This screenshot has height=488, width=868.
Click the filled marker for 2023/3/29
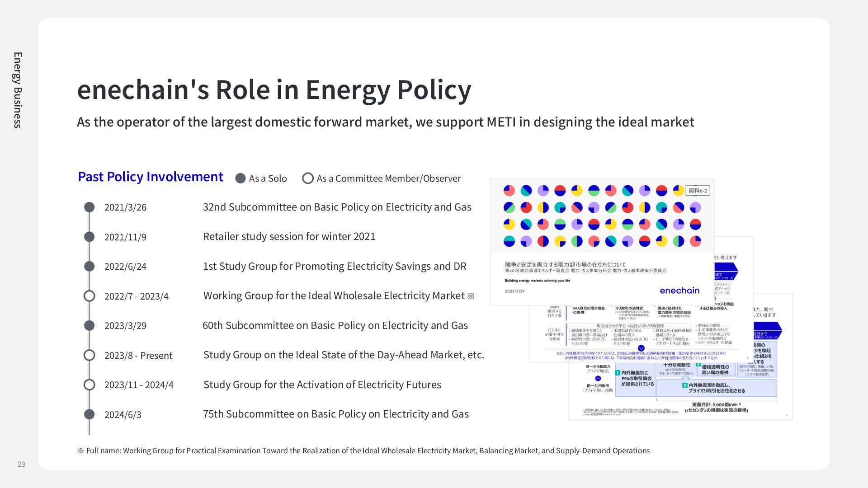point(90,325)
